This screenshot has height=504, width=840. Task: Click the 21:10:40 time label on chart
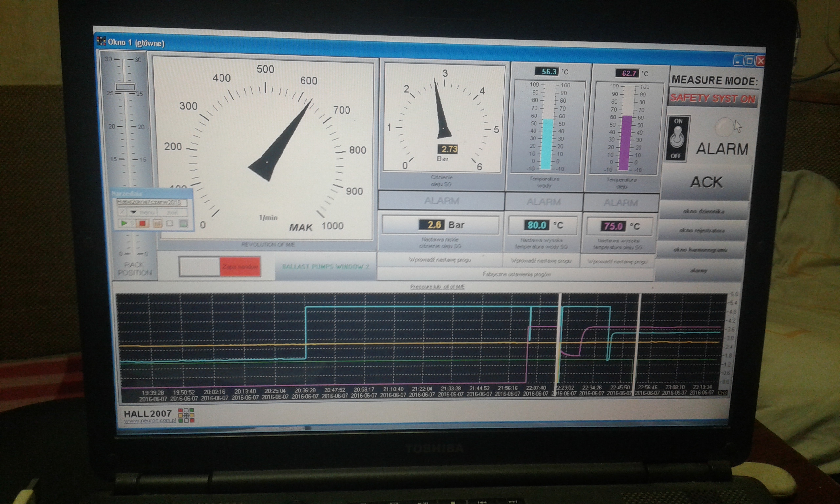pyautogui.click(x=393, y=389)
